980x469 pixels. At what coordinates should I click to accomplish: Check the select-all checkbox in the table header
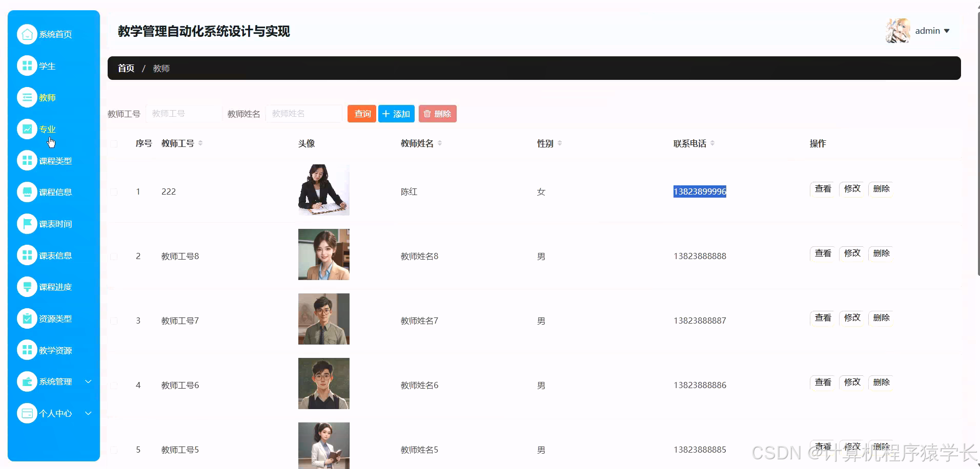point(114,144)
